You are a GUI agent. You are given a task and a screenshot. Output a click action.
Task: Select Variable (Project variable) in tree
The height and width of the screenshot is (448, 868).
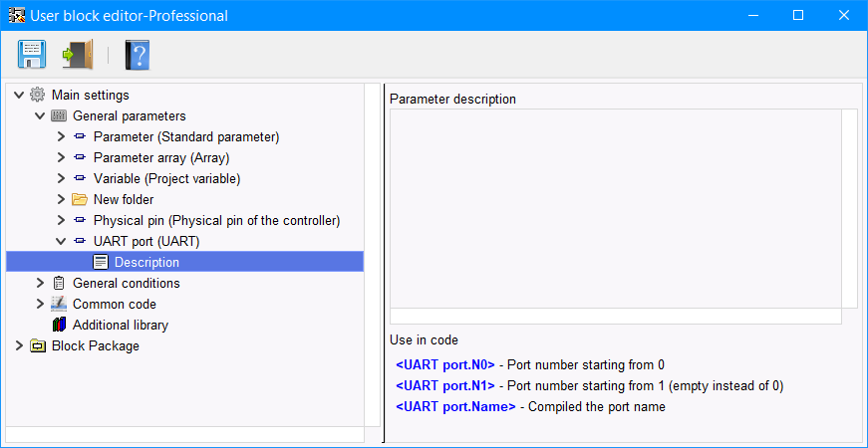click(166, 179)
